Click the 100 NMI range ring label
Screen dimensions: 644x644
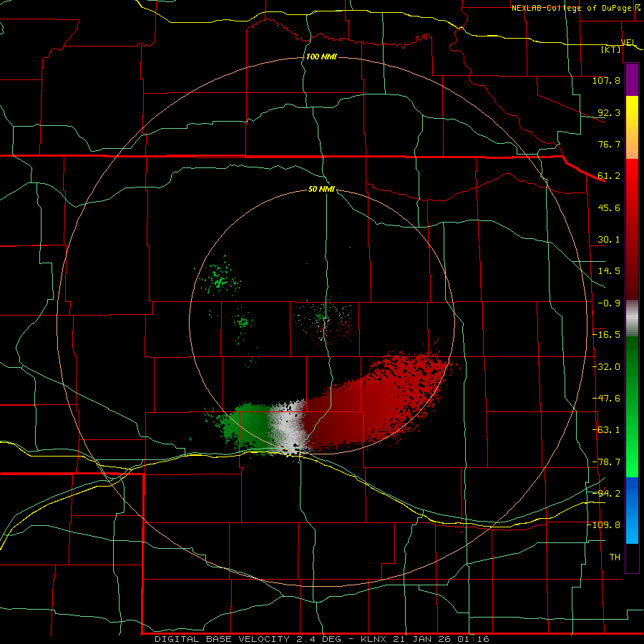321,57
